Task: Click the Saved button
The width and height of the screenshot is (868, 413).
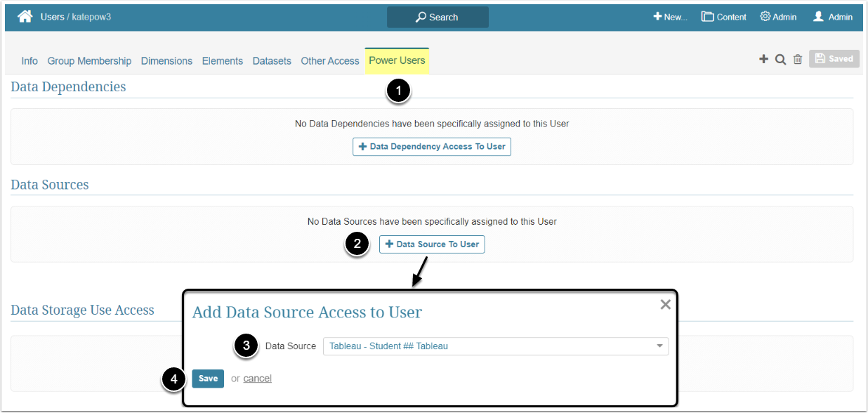Action: (834, 59)
